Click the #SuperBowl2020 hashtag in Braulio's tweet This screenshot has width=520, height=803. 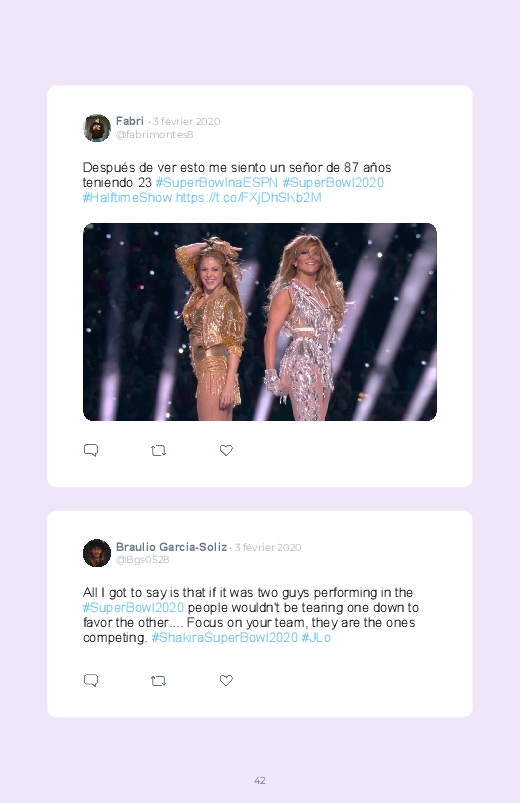[133, 607]
